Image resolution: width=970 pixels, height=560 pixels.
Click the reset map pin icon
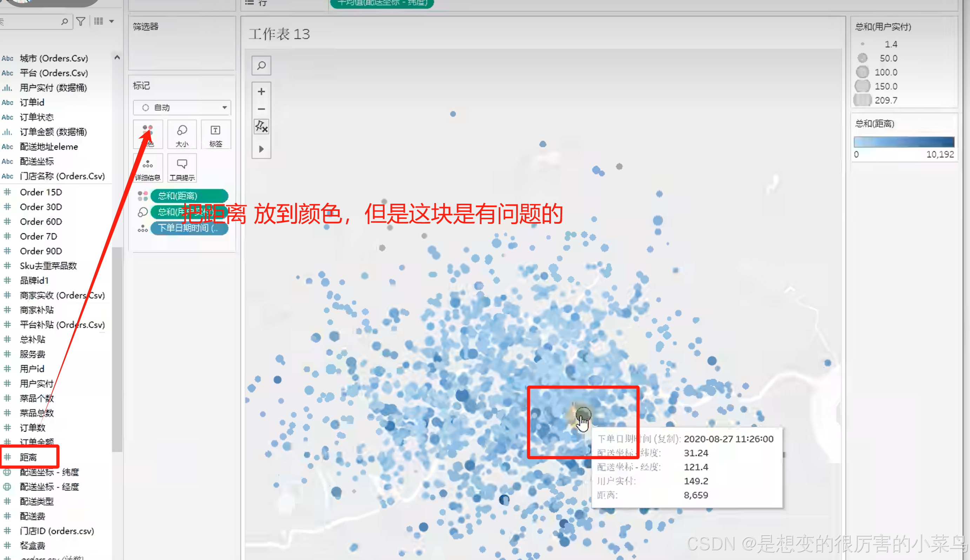click(261, 126)
